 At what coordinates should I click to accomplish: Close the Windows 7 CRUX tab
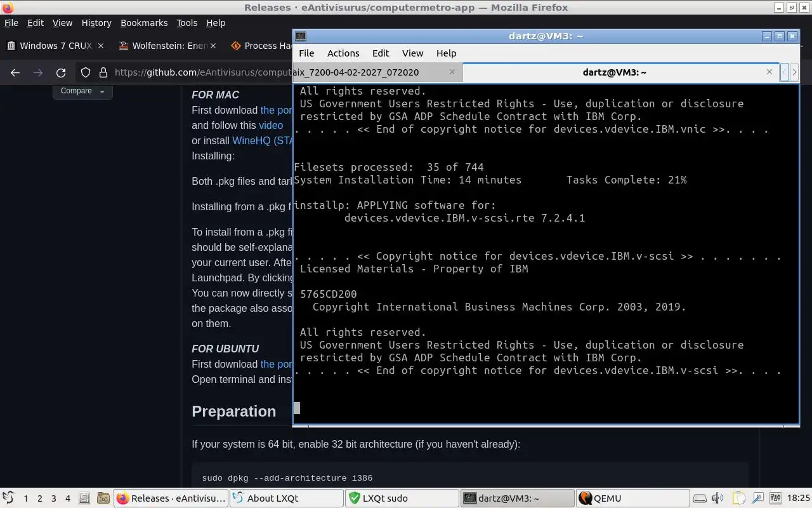pos(100,46)
